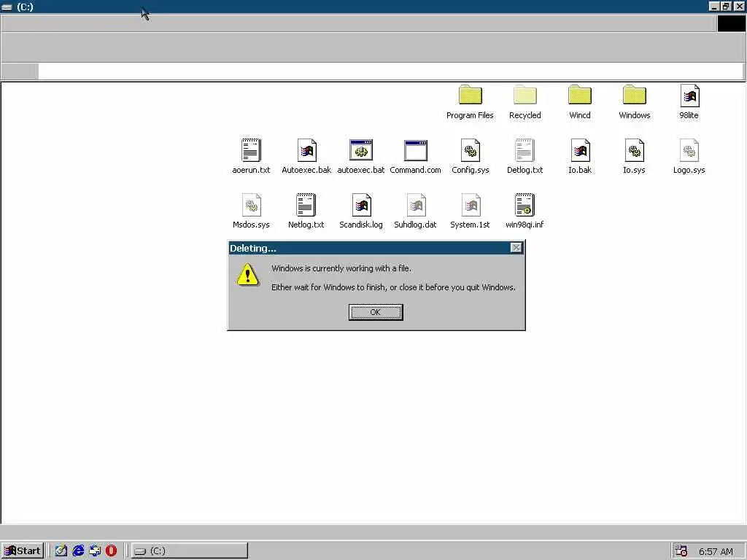The width and height of the screenshot is (747, 560).
Task: Select the Program Files folder icon
Action: pyautogui.click(x=471, y=95)
